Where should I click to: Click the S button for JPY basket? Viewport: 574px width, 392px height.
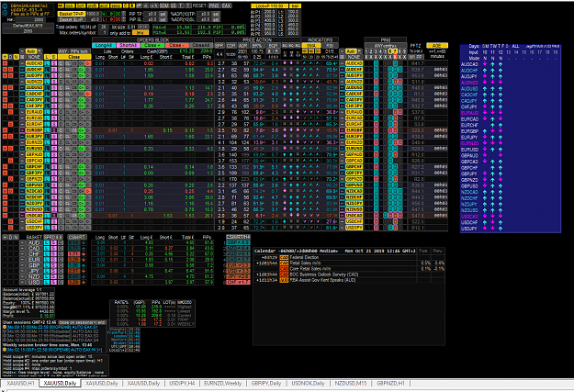point(53,271)
